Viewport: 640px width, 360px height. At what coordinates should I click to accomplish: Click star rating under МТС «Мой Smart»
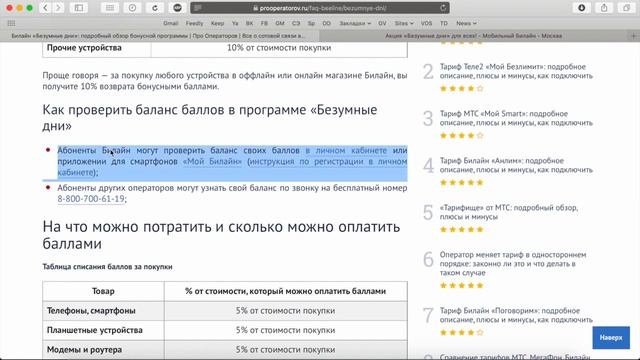462,135
